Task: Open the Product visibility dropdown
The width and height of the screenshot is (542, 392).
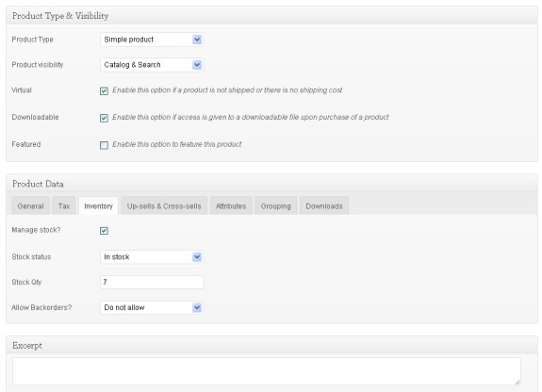Action: pyautogui.click(x=152, y=65)
